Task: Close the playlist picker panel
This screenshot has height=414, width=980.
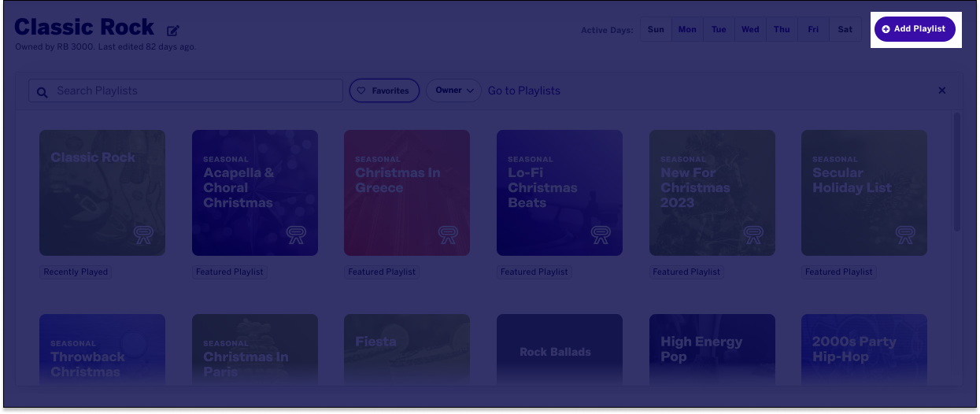Action: (x=942, y=91)
